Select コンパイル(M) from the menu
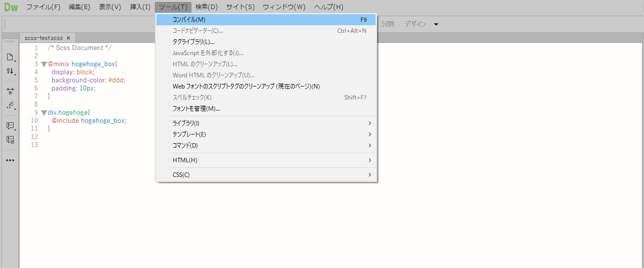 pyautogui.click(x=266, y=20)
